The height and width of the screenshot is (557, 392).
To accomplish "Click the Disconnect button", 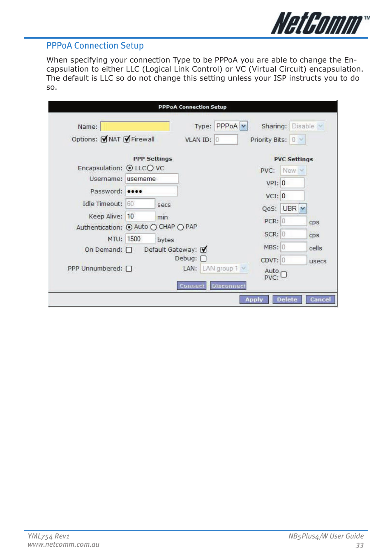I will pyautogui.click(x=228, y=285).
